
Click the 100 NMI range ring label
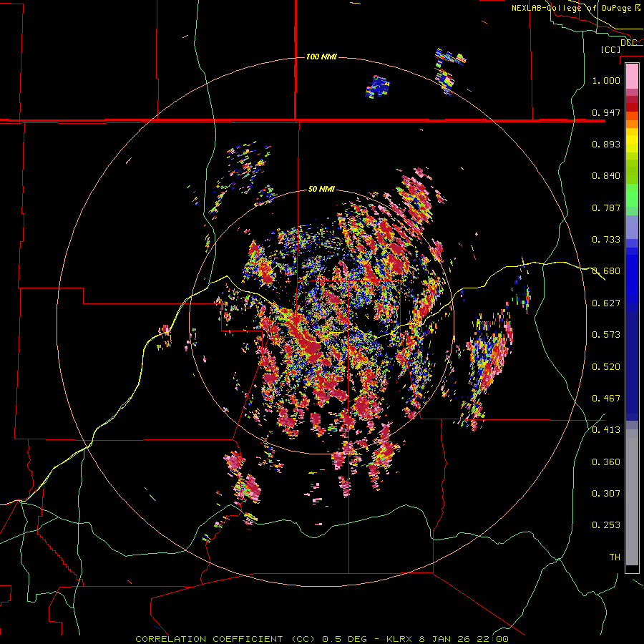point(321,57)
